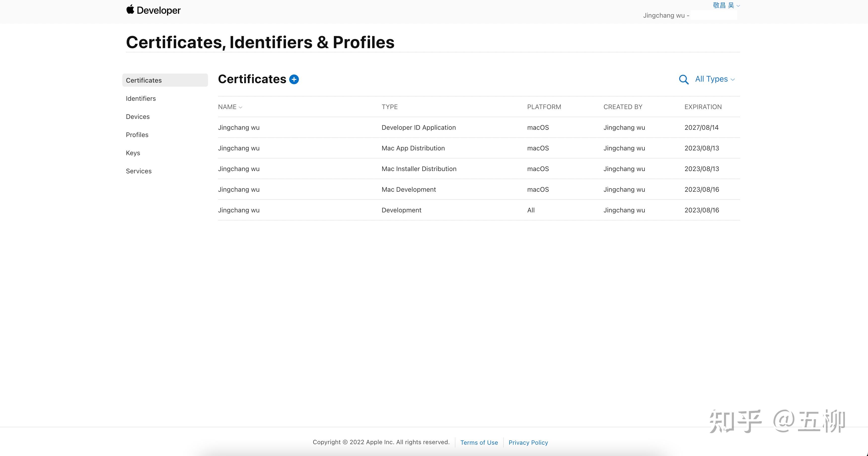The height and width of the screenshot is (456, 868).
Task: Click the Apple Developer logo
Action: [153, 10]
